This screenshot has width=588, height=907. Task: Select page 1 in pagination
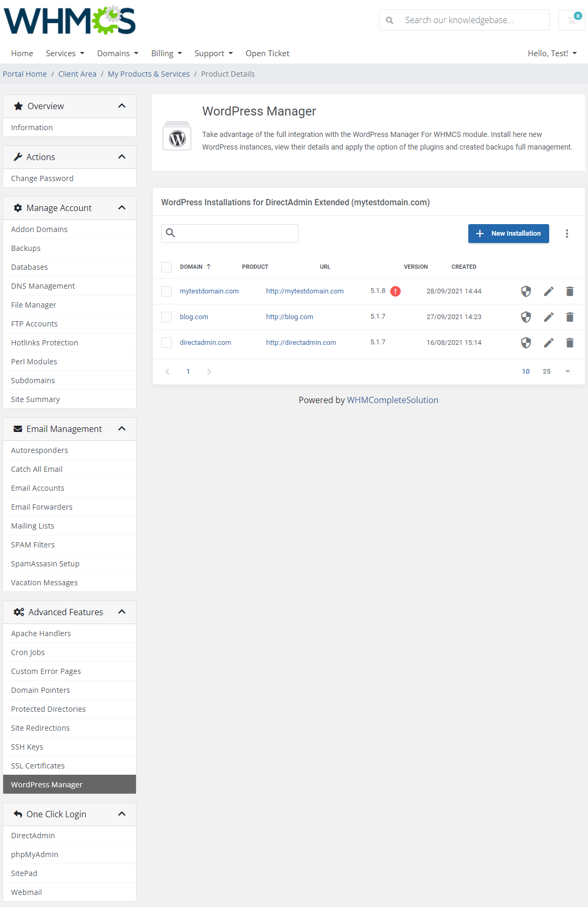click(188, 372)
